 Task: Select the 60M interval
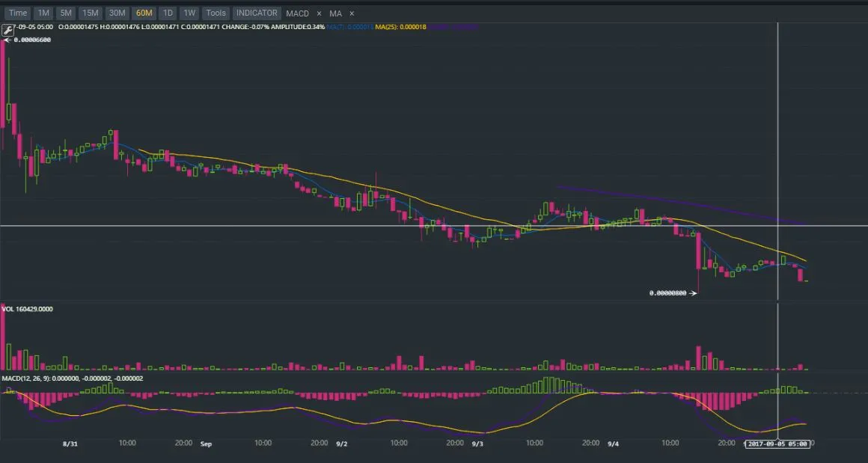click(x=144, y=13)
